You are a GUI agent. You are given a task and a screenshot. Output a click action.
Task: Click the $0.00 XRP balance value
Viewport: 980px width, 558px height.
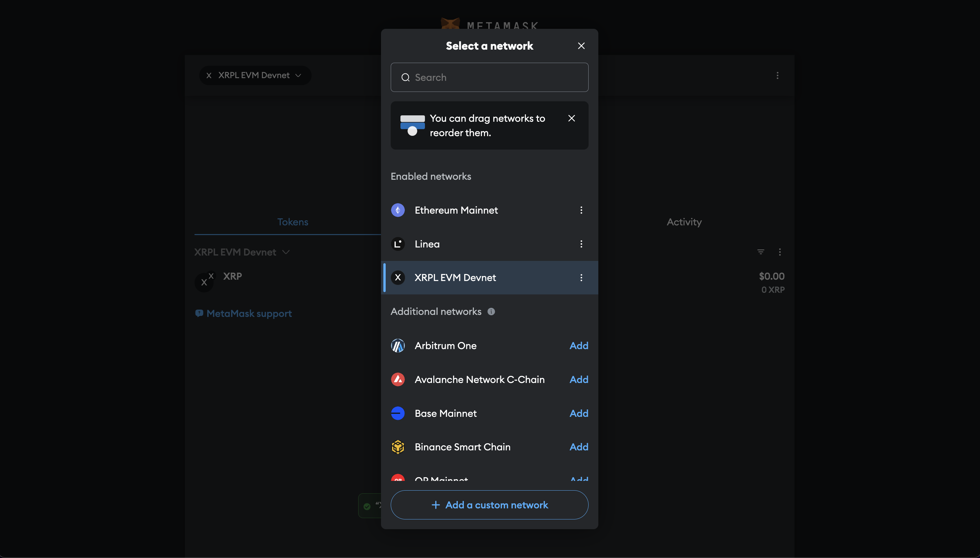coord(771,276)
